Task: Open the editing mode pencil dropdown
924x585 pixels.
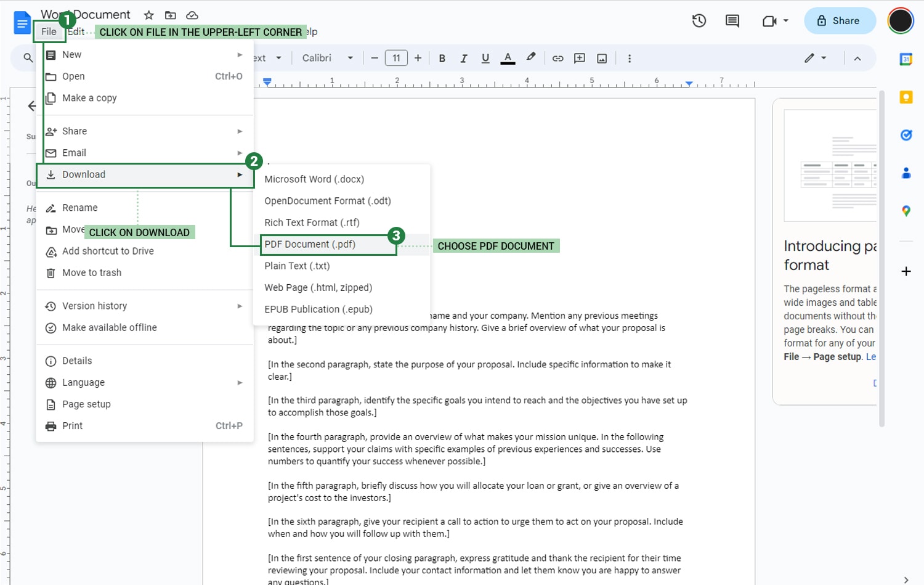Action: (x=814, y=58)
